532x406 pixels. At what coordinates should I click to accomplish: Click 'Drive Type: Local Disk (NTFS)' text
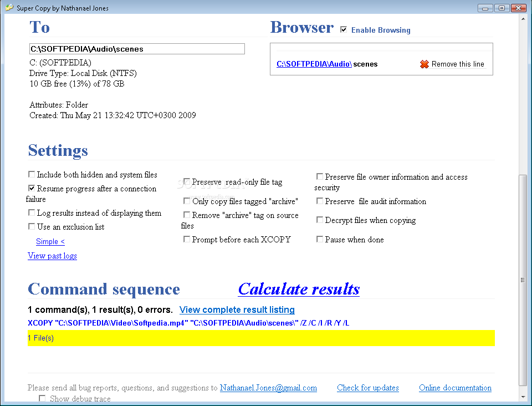[83, 73]
